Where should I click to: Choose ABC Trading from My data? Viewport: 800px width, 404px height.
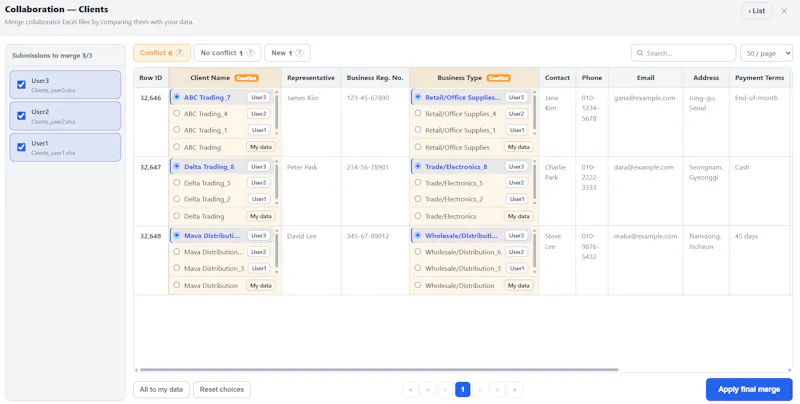[x=177, y=146]
